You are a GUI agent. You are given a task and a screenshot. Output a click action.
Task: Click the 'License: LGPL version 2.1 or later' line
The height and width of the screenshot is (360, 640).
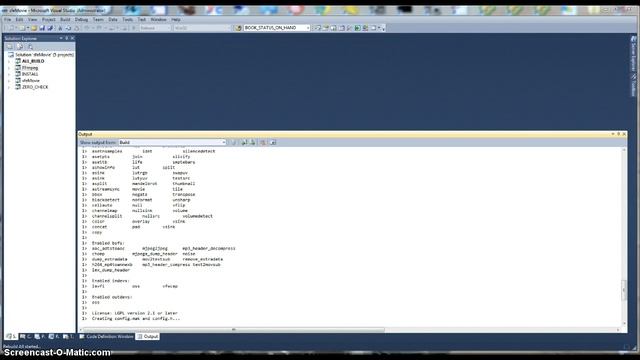coord(135,313)
